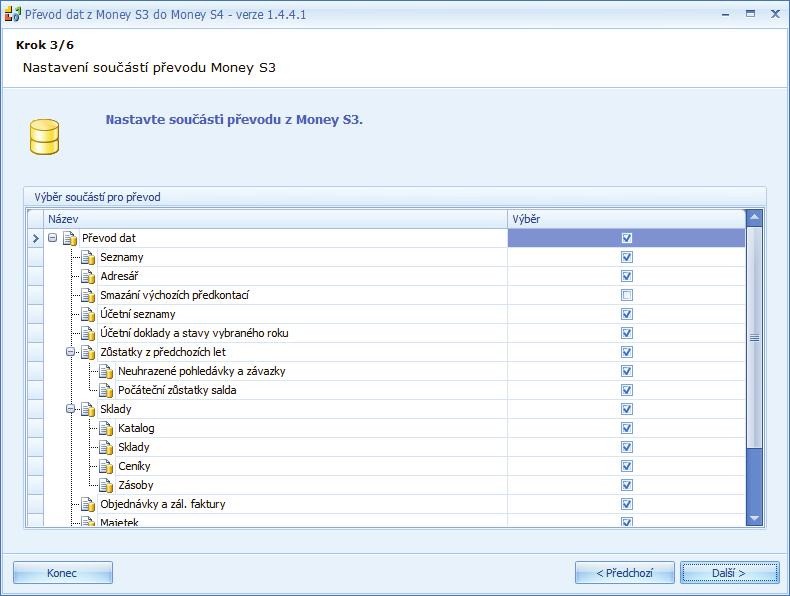Uncheck Účetní doklady a stavy vybraného roku
790x596 pixels.
(627, 333)
